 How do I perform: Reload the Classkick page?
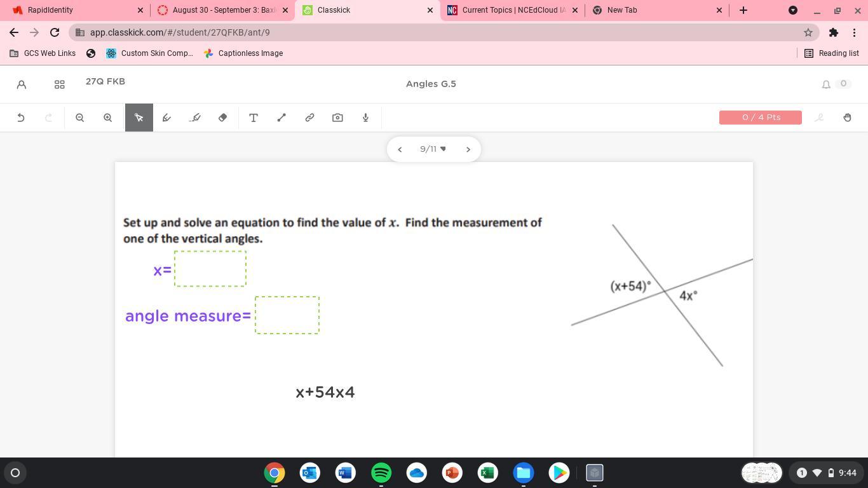tap(55, 32)
